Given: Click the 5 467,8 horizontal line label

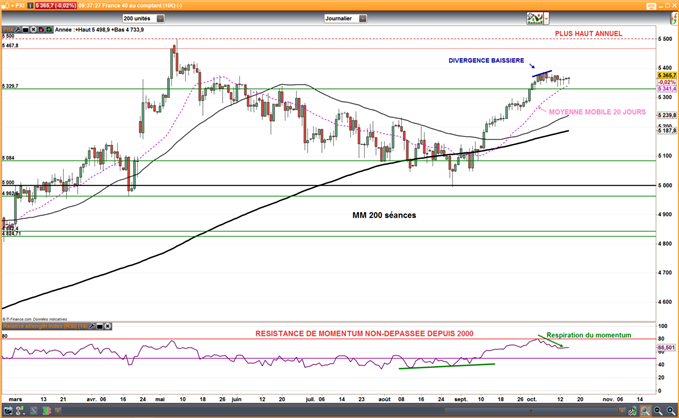Looking at the screenshot, I should (x=10, y=45).
